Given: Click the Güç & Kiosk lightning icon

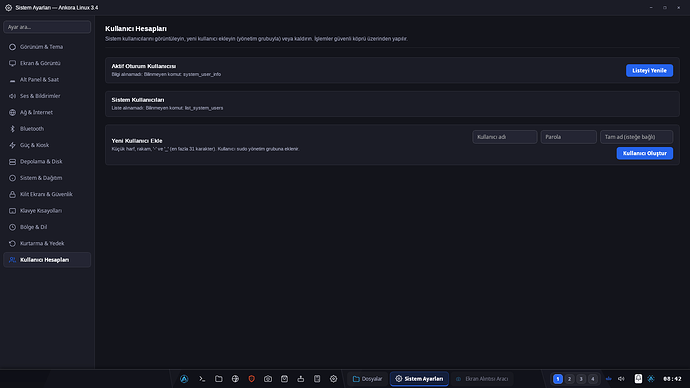Looking at the screenshot, I should pos(12,145).
